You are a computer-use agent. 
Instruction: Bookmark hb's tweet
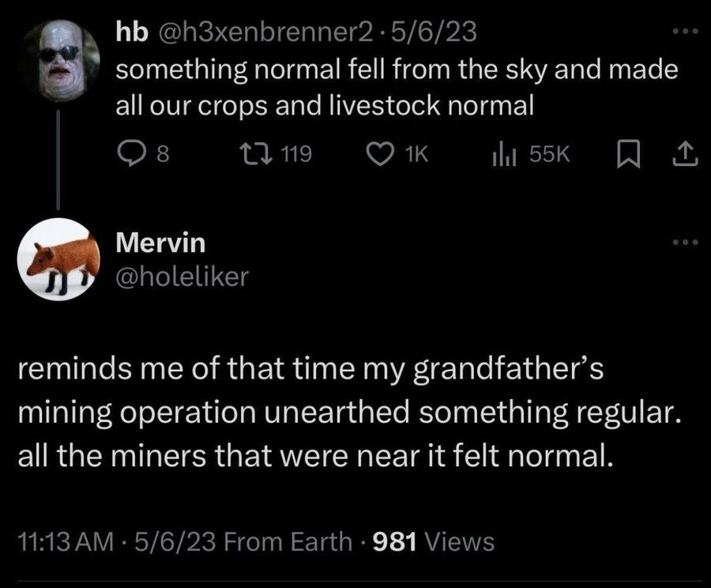626,156
